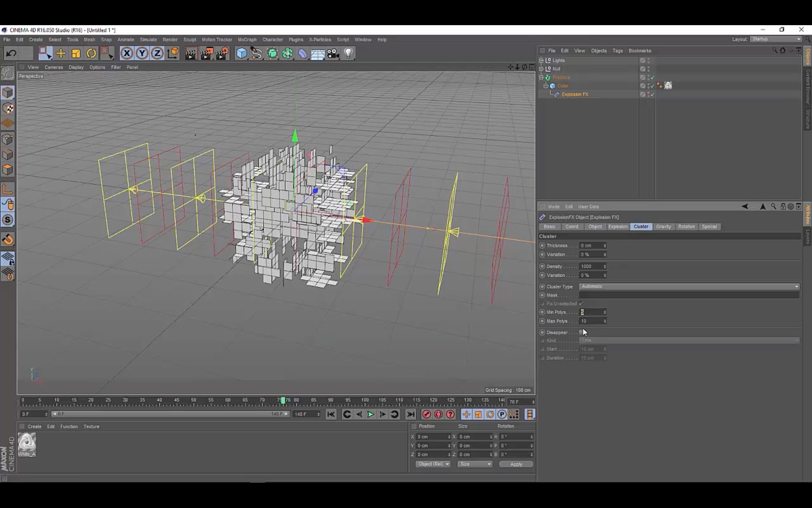Click the Undo arrow icon

(11, 53)
